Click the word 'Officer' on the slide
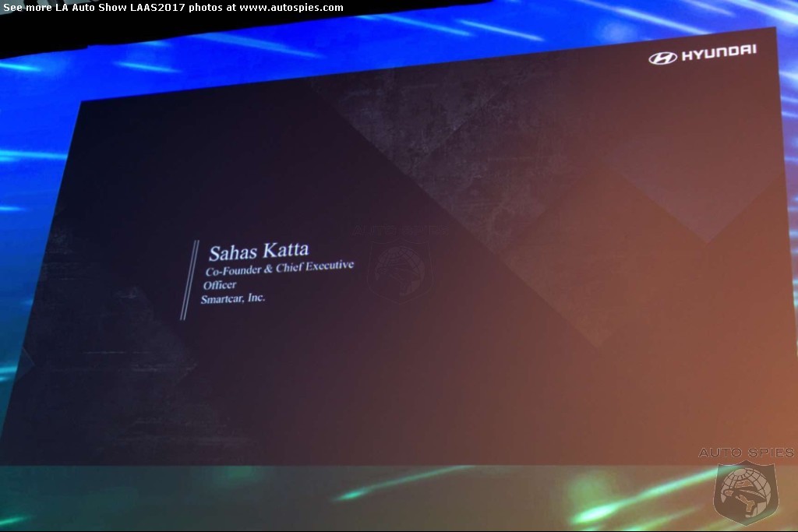798x532 pixels. (219, 285)
